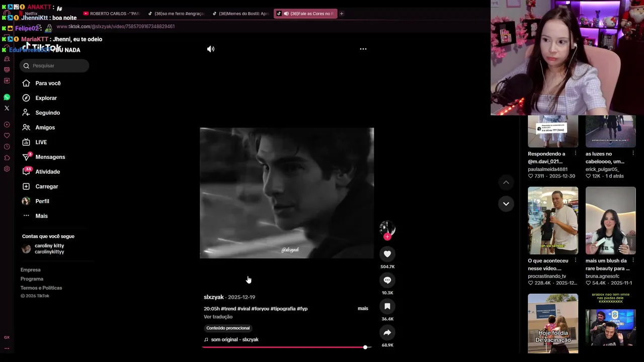Mute the TikTok video sound
Viewport: 644px width, 362px height.
(x=211, y=49)
